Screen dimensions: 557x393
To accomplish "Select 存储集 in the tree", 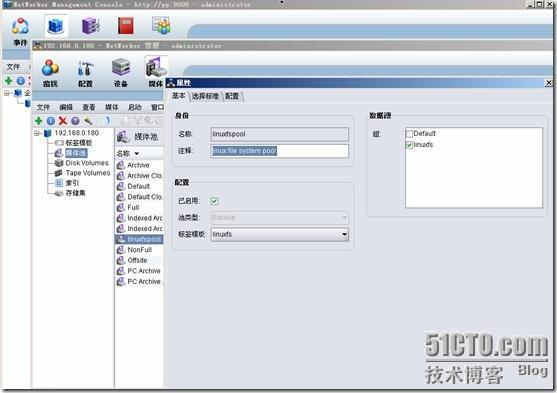I will [x=75, y=193].
